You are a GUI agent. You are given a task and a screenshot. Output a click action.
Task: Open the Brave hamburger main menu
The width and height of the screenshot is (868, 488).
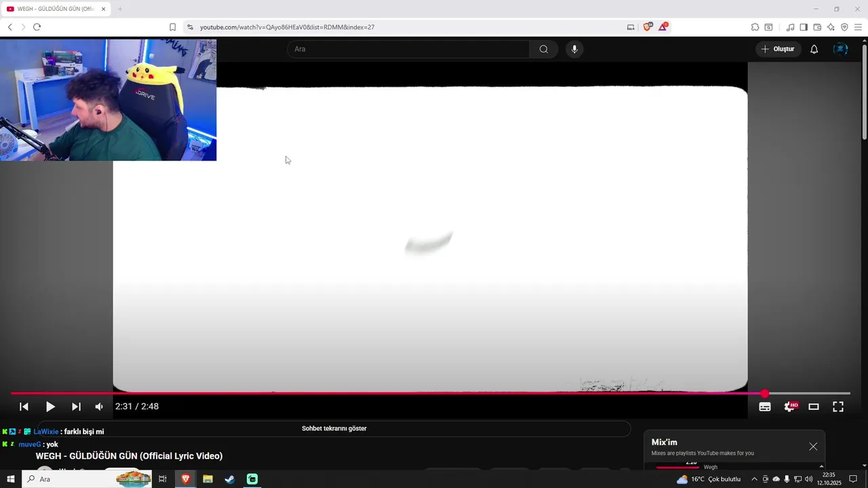point(858,27)
